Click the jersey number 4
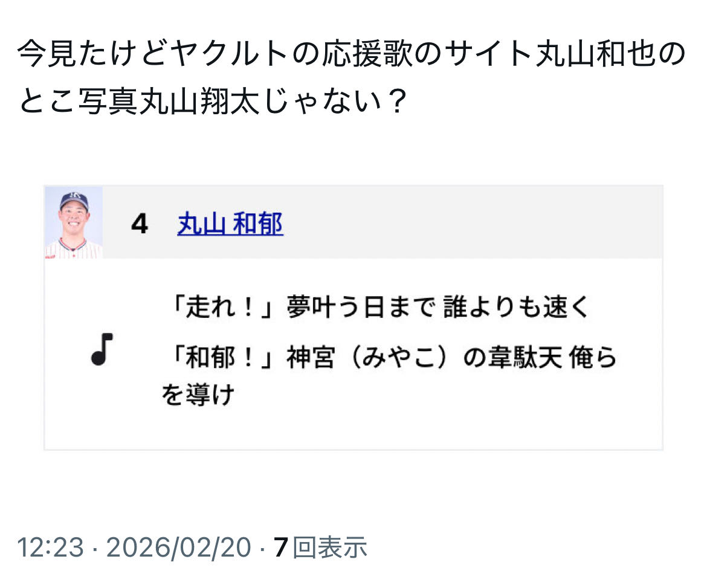This screenshot has height=588, width=707. [x=140, y=225]
